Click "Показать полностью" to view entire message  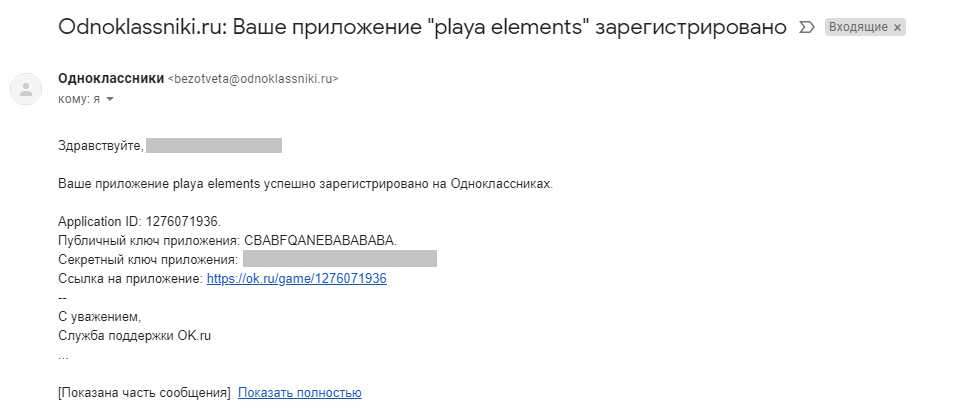pos(299,393)
